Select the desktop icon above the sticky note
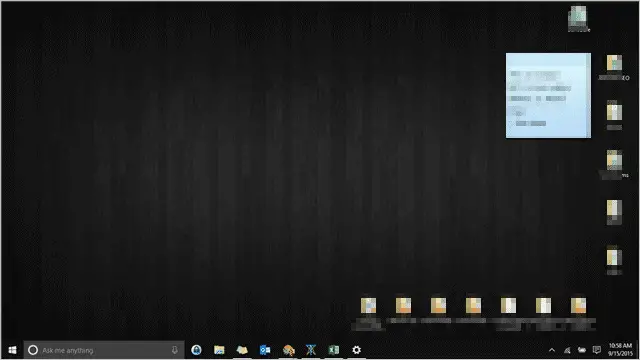The width and height of the screenshot is (640, 360). click(x=578, y=19)
